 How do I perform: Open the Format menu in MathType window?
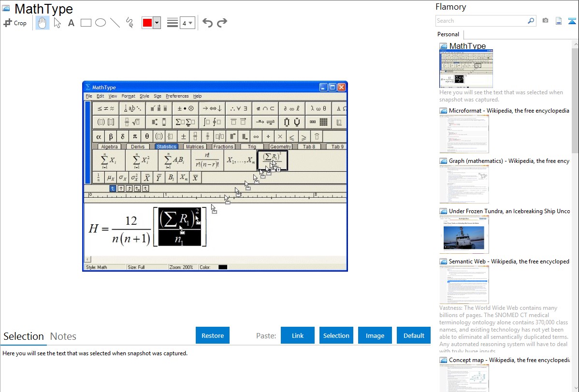point(128,96)
